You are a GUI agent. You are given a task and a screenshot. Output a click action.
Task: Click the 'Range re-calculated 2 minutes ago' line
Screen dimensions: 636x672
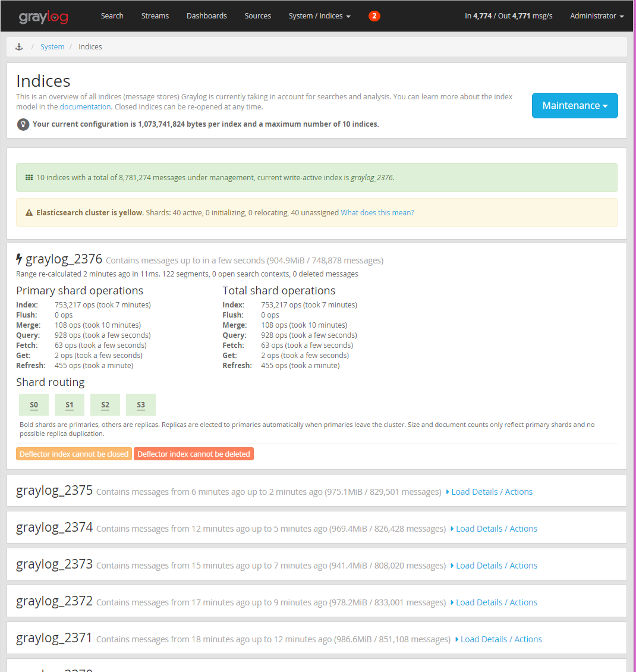(x=187, y=274)
